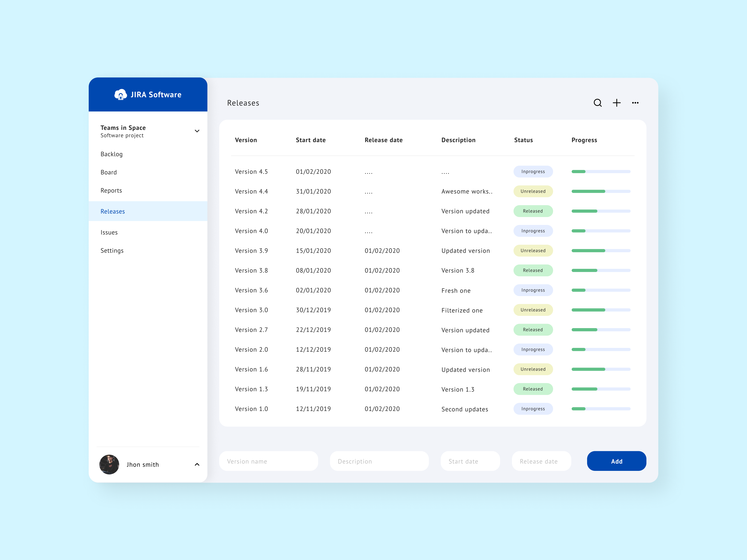
Task: Expand the Teams in Space project chevron
Action: [x=197, y=131]
